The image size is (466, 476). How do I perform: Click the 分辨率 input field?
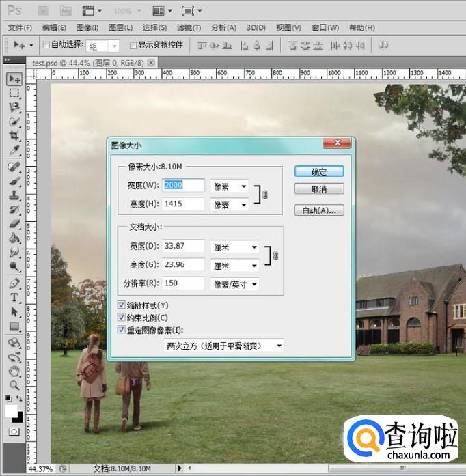click(x=183, y=283)
